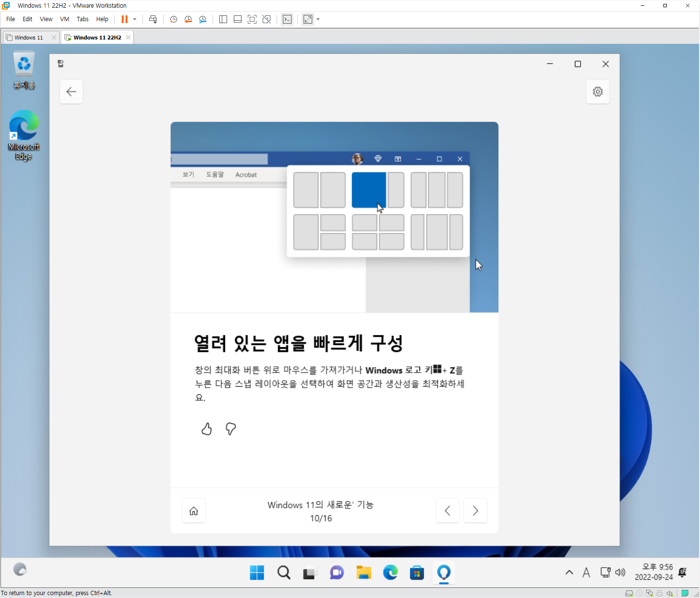Launch Teams Chat from taskbar
The height and width of the screenshot is (598, 700).
(337, 572)
